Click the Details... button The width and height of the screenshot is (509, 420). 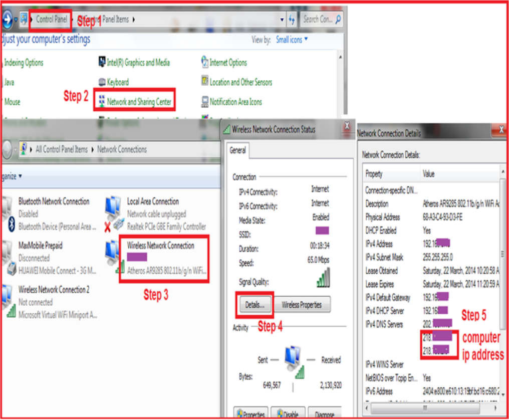click(255, 304)
